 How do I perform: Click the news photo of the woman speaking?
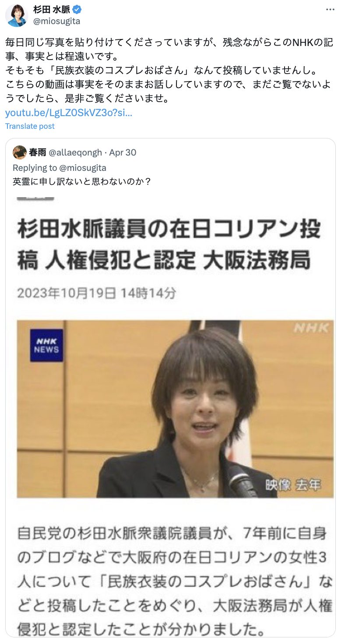[175, 409]
